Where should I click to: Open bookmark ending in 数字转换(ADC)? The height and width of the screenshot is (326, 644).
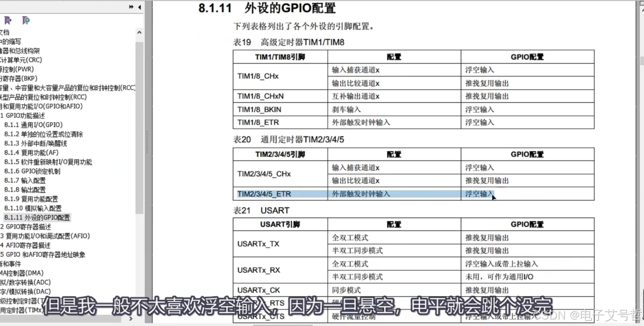tap(25, 282)
